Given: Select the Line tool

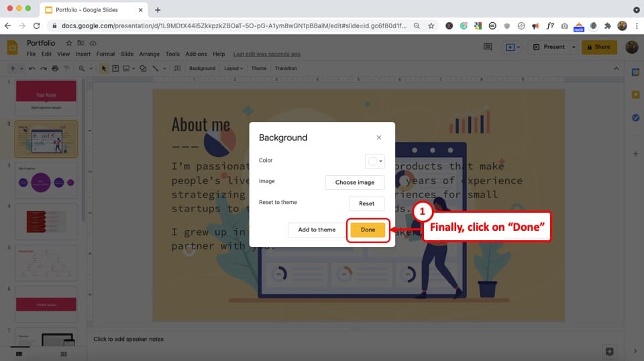Looking at the screenshot, I should (155, 68).
